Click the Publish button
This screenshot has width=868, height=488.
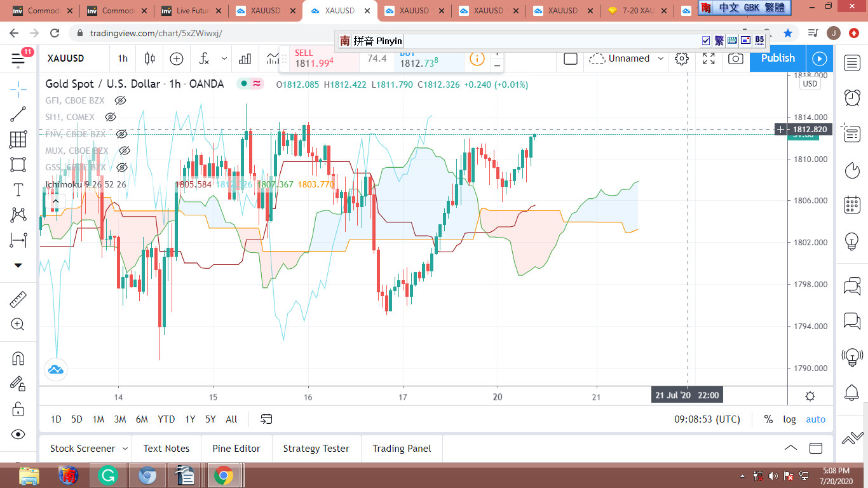(x=778, y=58)
